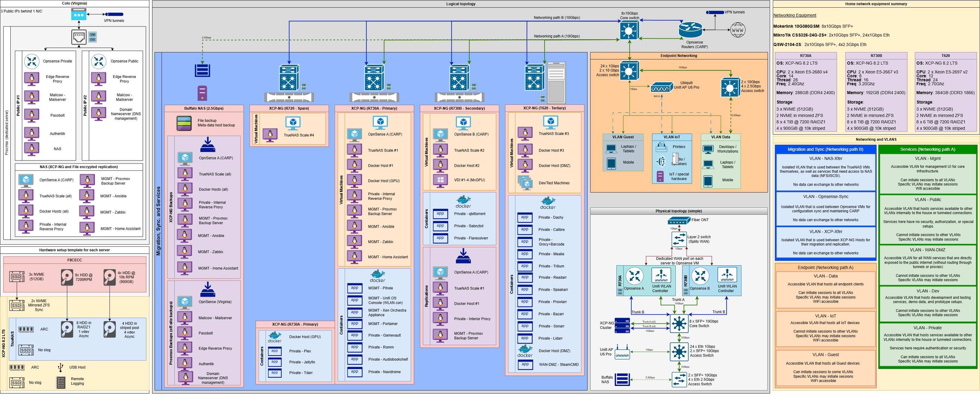Select the Unifi WLAN Controller icon in R730A box
Viewport: 980px width, 410px height.
(x=661, y=275)
